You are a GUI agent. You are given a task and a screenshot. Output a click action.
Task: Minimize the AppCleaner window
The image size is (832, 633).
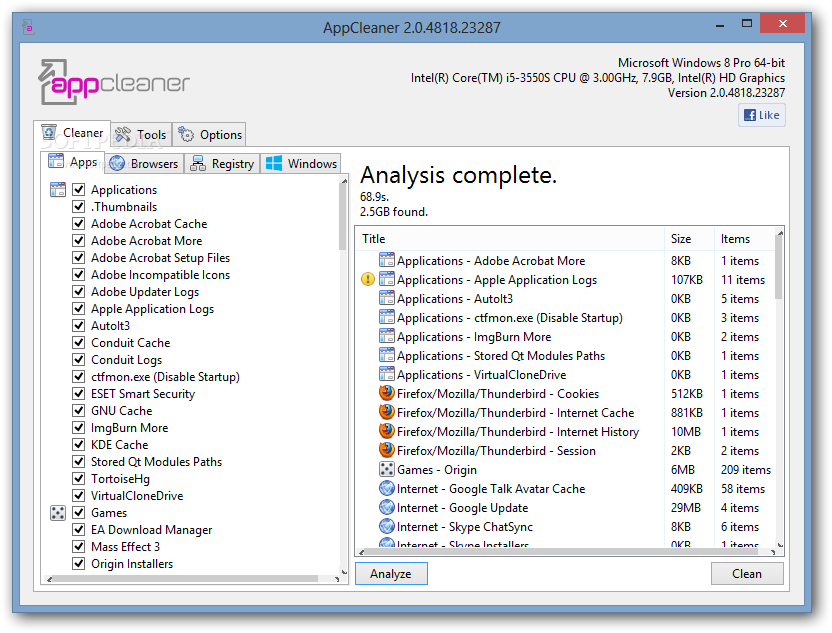pos(720,24)
